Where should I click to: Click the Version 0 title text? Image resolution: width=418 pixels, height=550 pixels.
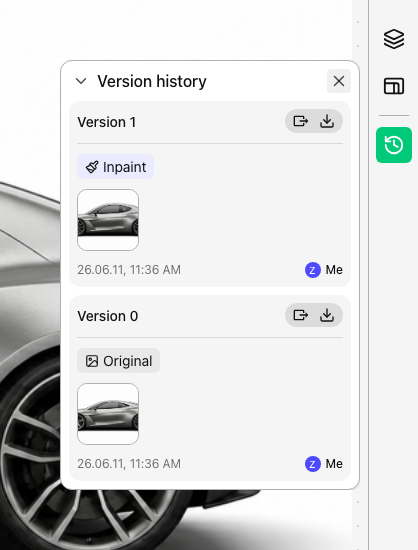tap(108, 316)
